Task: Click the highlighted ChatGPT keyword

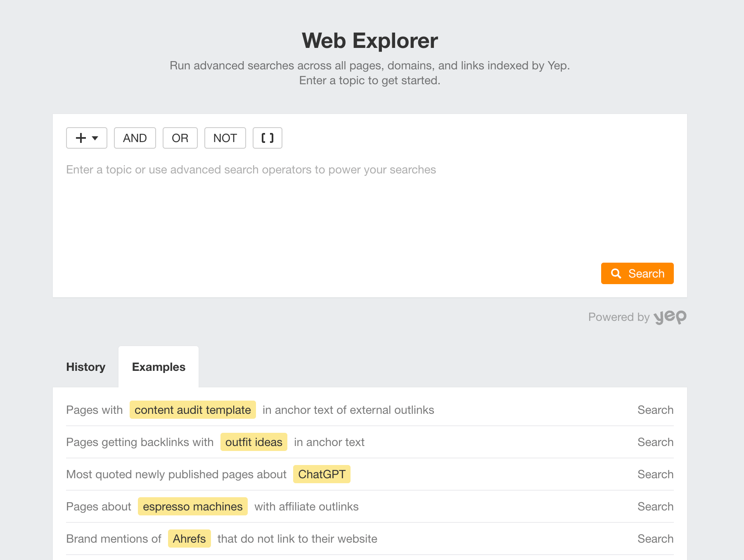Action: tap(322, 474)
